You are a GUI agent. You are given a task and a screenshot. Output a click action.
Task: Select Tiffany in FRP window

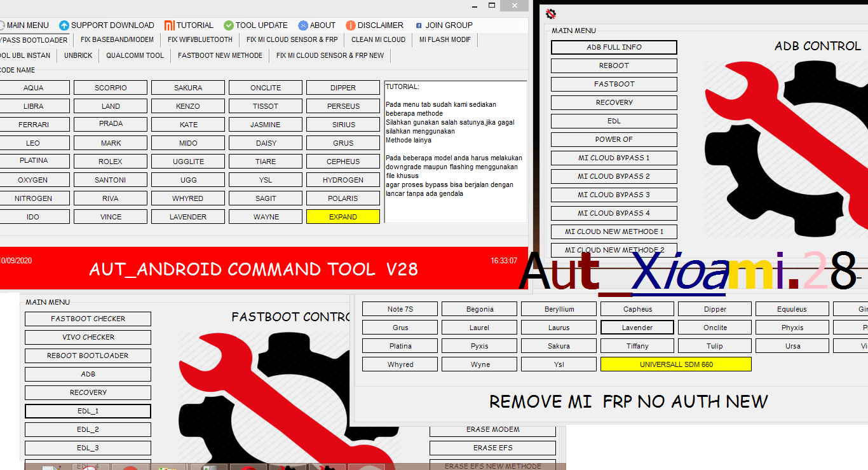coord(637,346)
